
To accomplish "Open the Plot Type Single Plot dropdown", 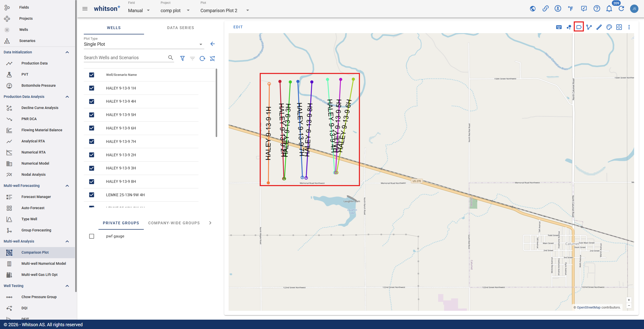I will (143, 44).
